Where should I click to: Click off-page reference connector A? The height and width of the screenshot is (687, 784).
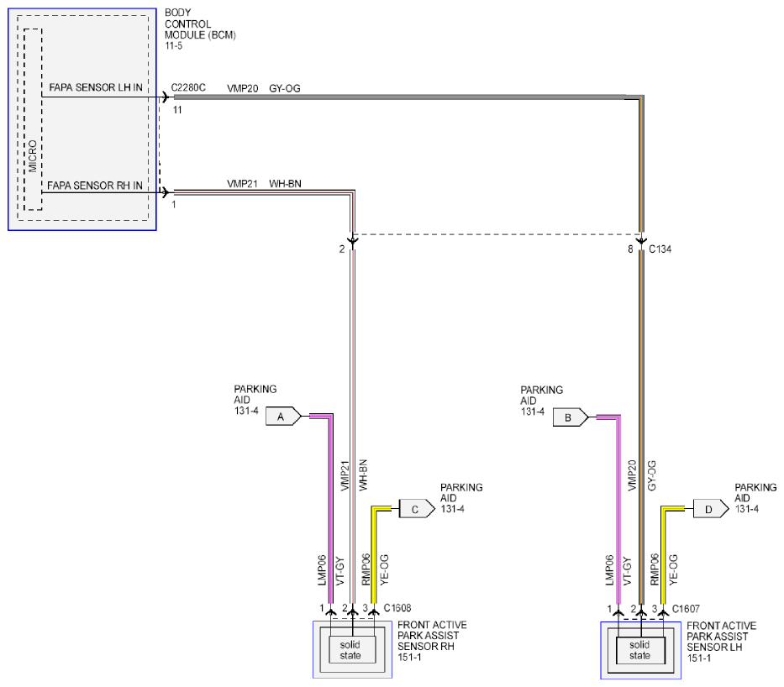pos(283,417)
